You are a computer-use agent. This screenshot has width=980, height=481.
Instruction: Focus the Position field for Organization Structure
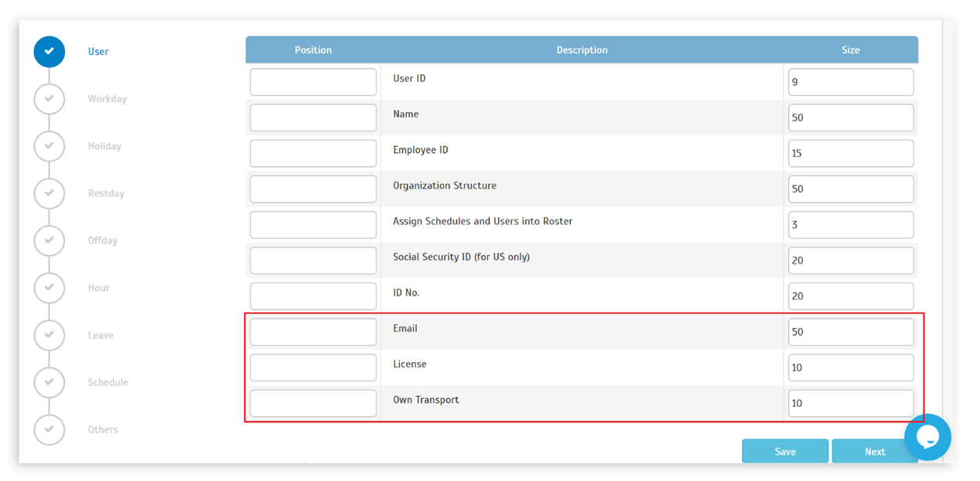pyautogui.click(x=313, y=189)
